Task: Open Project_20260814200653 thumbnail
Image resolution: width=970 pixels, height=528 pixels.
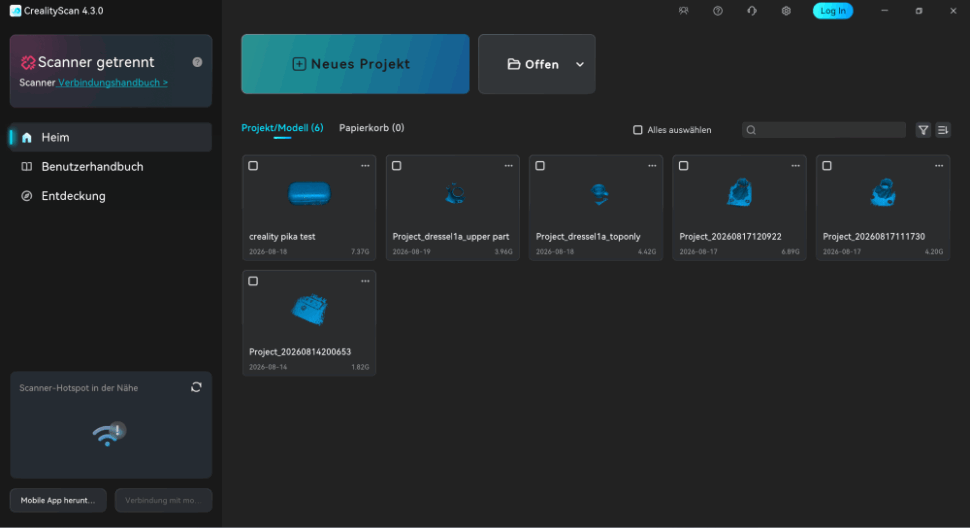Action: [x=309, y=309]
